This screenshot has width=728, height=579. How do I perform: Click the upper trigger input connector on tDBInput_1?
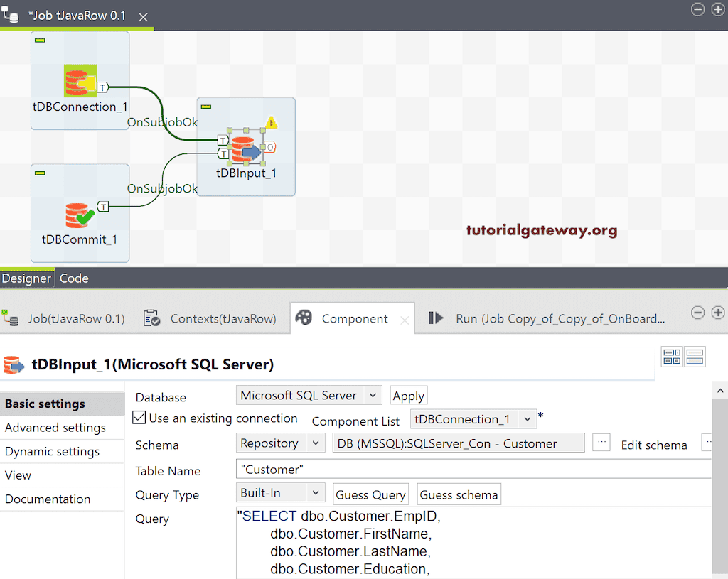coord(223,140)
